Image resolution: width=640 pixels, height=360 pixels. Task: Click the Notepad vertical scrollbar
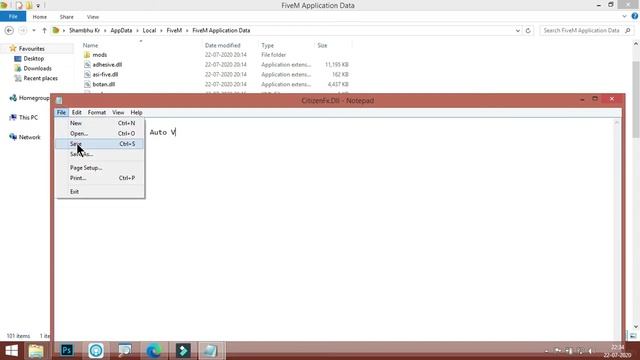pyautogui.click(x=617, y=229)
